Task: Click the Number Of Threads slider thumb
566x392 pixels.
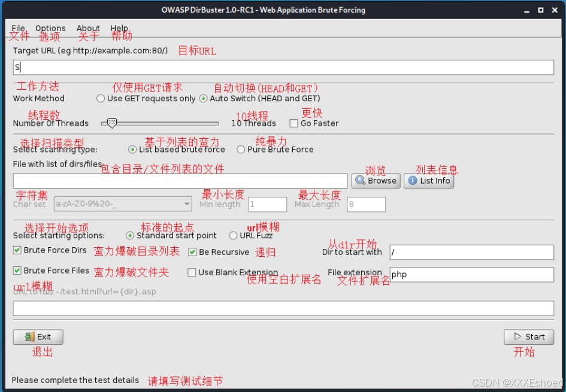Action: (112, 123)
